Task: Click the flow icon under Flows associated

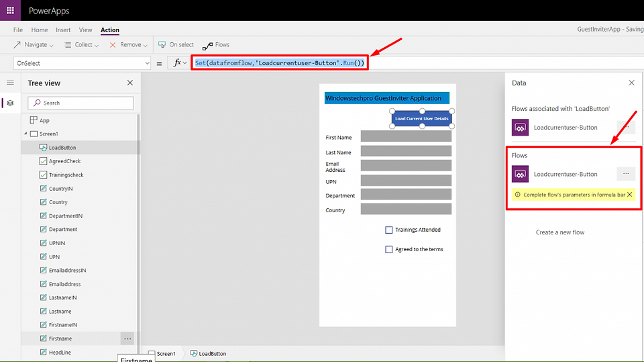Action: click(520, 128)
